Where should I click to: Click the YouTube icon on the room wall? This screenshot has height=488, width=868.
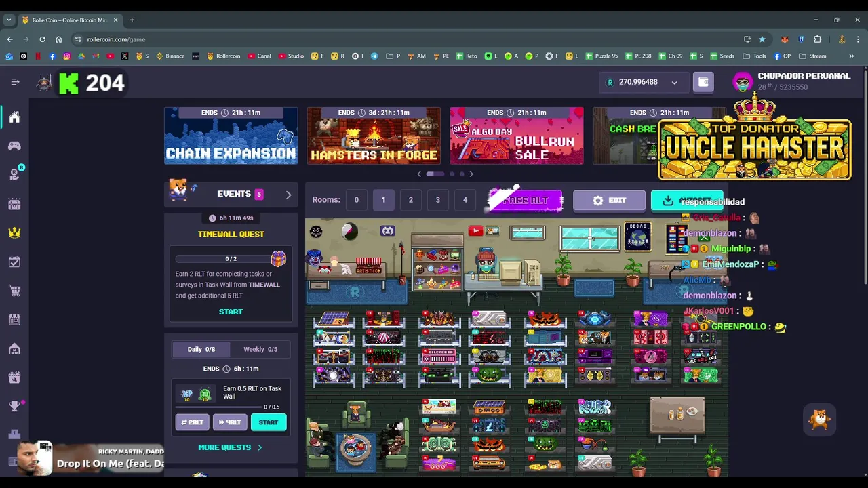pos(475,231)
